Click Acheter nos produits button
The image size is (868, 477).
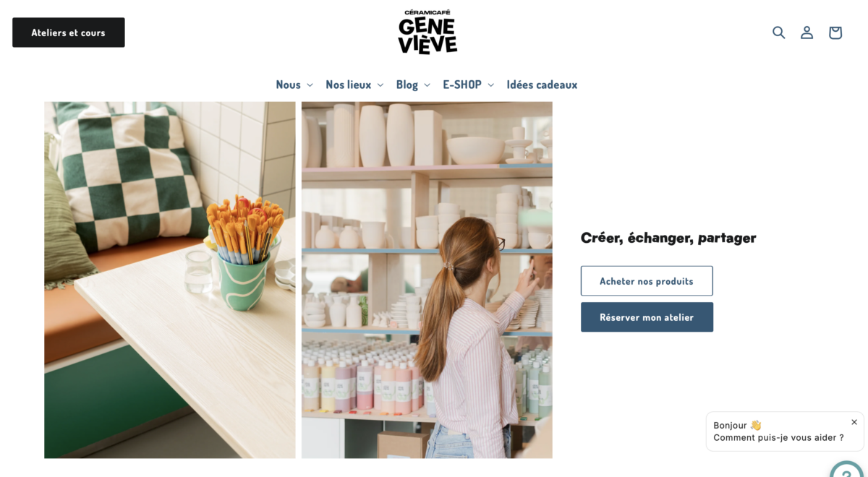(647, 281)
